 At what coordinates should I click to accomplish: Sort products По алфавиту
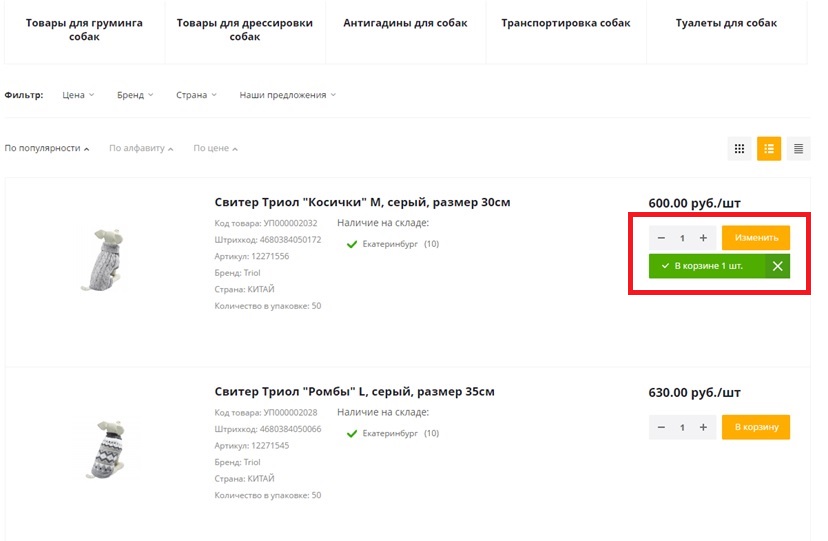tap(141, 148)
